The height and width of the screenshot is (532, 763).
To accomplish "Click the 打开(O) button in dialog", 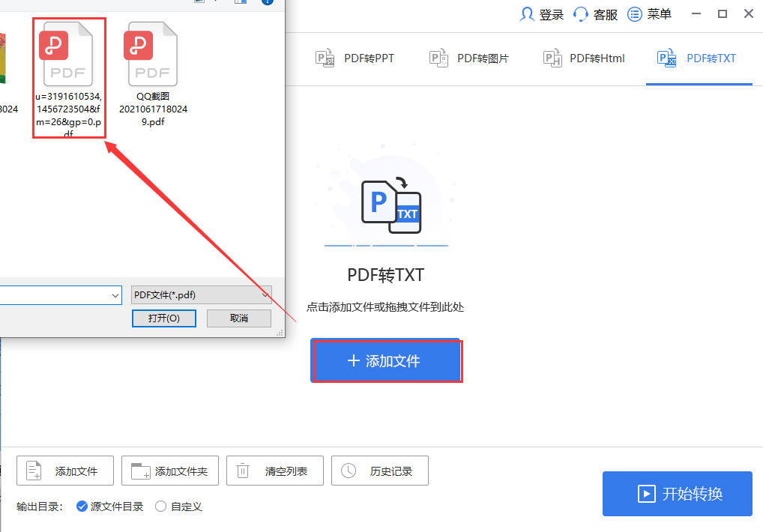I will (163, 318).
